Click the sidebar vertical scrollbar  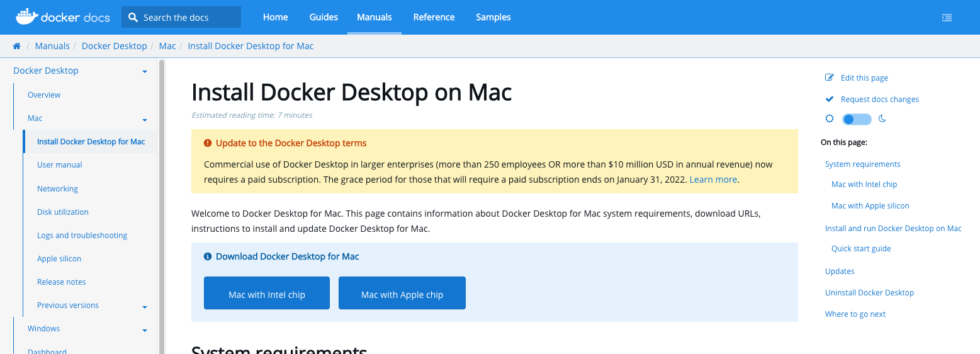[x=162, y=207]
